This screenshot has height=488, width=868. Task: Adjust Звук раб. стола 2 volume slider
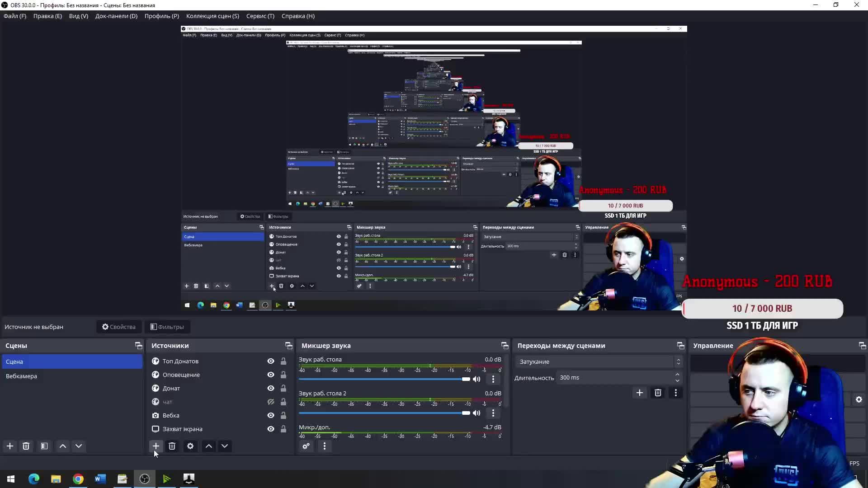[x=385, y=413]
